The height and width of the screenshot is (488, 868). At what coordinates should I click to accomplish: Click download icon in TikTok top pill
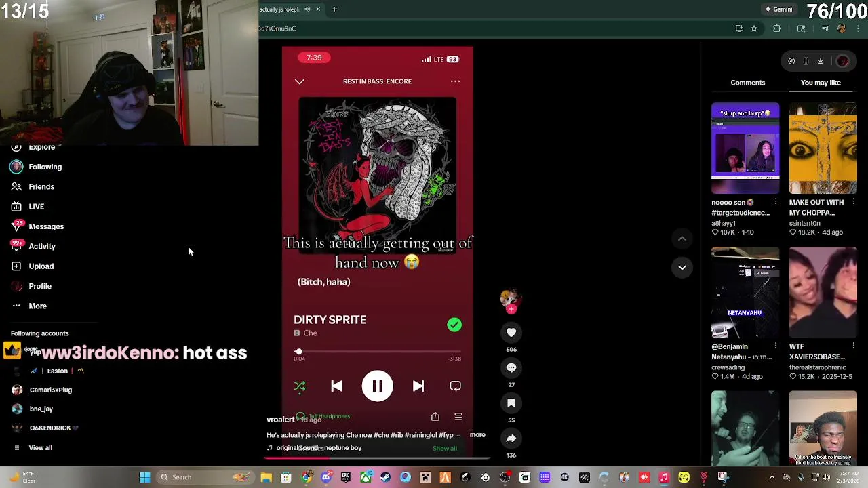pos(820,61)
